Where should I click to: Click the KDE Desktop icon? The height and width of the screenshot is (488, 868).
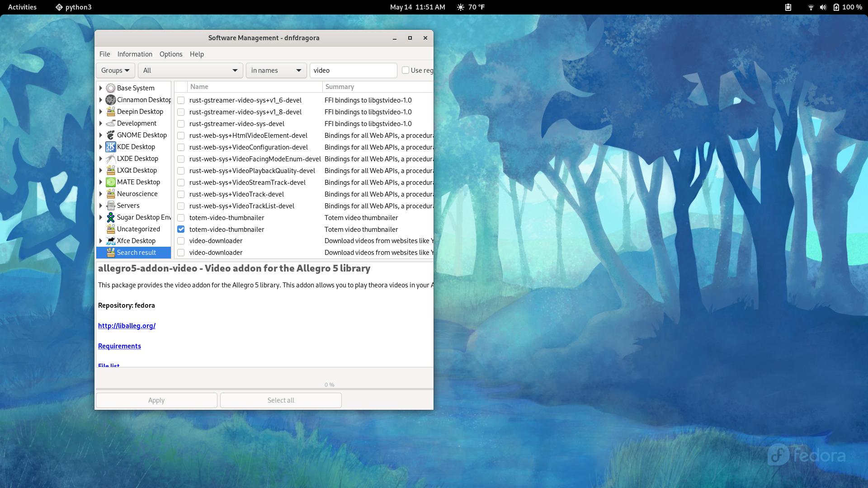pyautogui.click(x=111, y=147)
